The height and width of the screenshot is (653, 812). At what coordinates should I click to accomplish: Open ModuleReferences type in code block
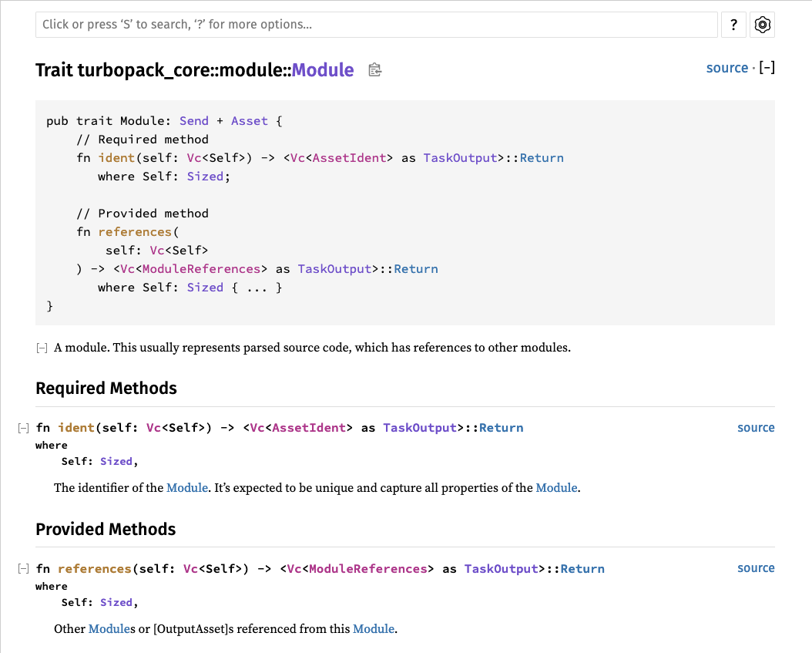[x=201, y=269]
